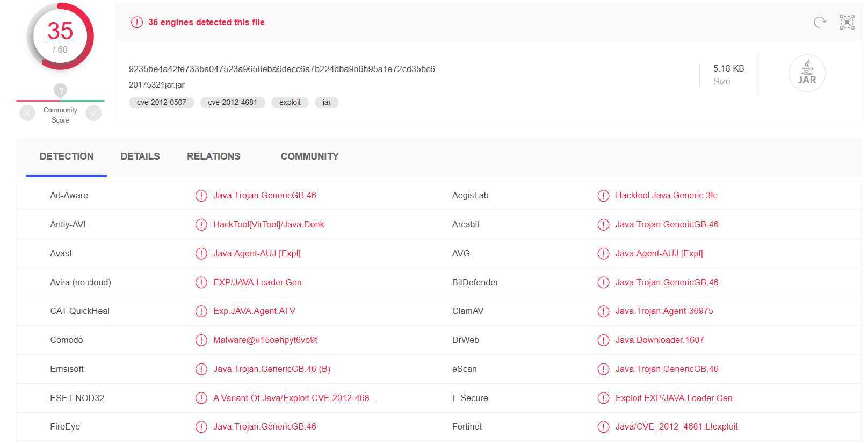Click CAT-QuickHeal result Exp.JAVA.Agent.ATV

[254, 311]
